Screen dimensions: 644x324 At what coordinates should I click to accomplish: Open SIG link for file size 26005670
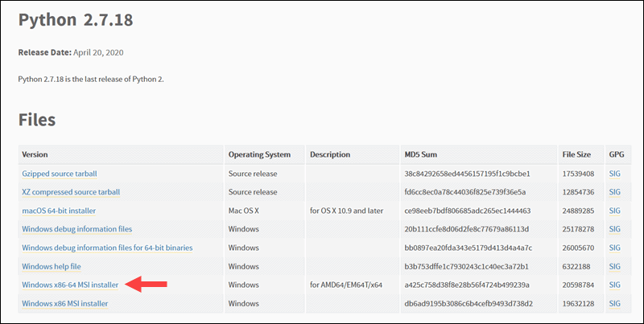[x=615, y=248]
